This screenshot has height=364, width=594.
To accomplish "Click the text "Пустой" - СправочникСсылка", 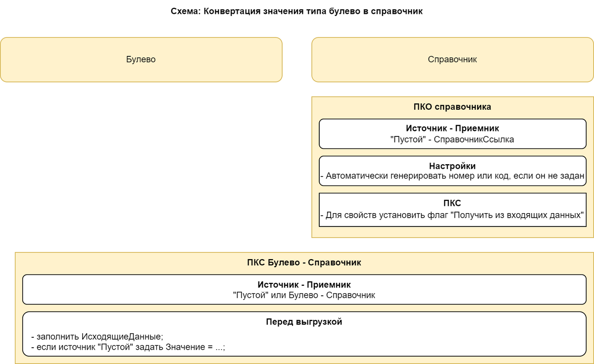I will pyautogui.click(x=452, y=140).
